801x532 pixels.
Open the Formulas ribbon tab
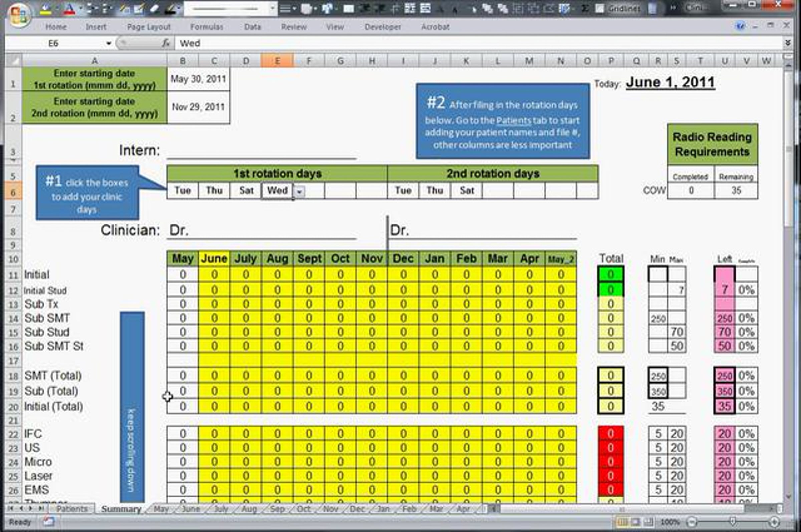click(206, 27)
